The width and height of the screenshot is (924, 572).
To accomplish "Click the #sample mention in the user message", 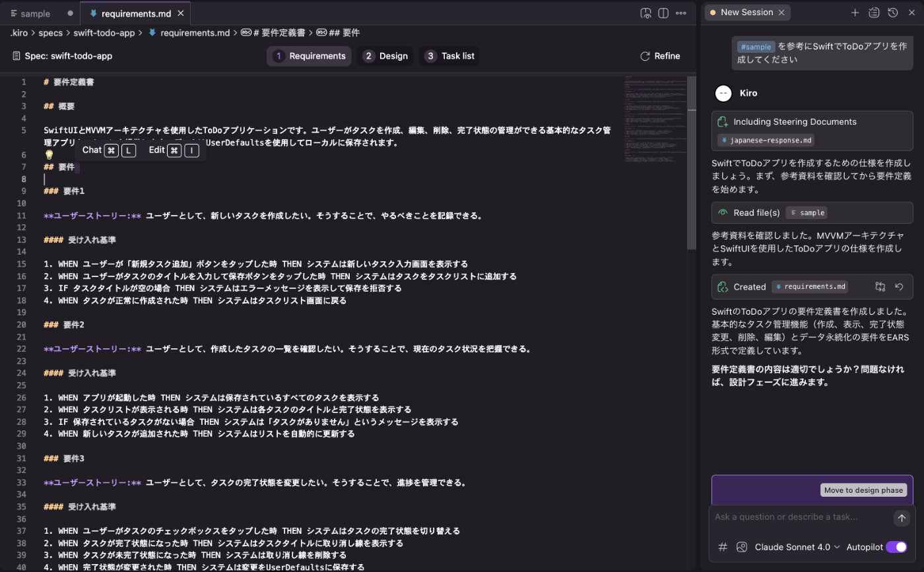I will [756, 47].
